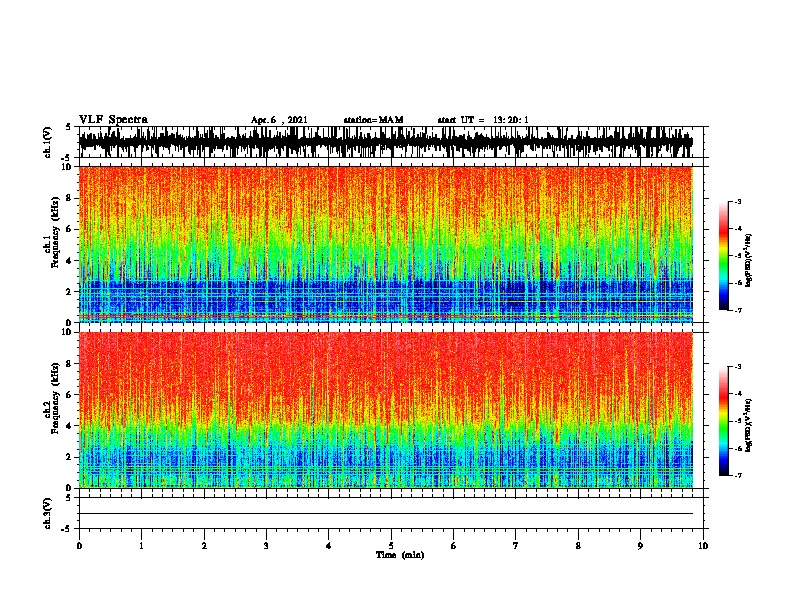Click the station=MAM label
This screenshot has width=792, height=612.
pyautogui.click(x=373, y=120)
